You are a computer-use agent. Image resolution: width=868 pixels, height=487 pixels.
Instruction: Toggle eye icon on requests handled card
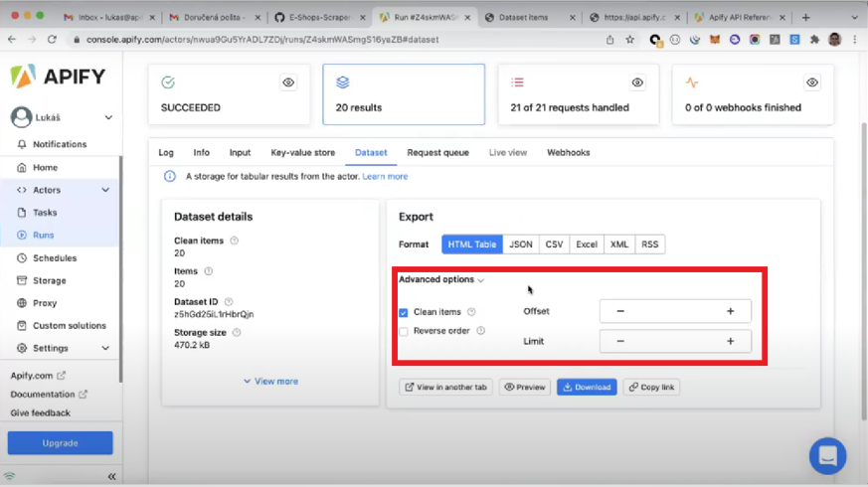point(637,82)
